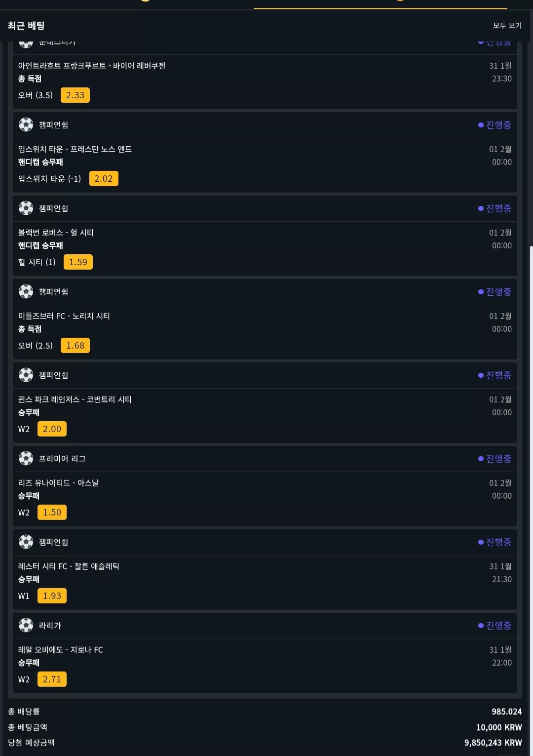Open the 리즈 유나이티드 - 아스날 match

click(58, 483)
